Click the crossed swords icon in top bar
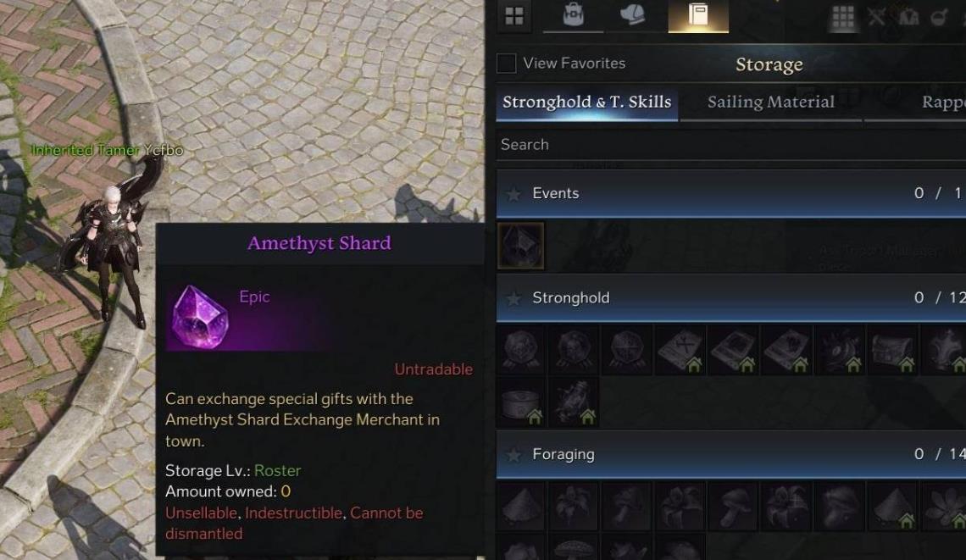 (x=876, y=17)
